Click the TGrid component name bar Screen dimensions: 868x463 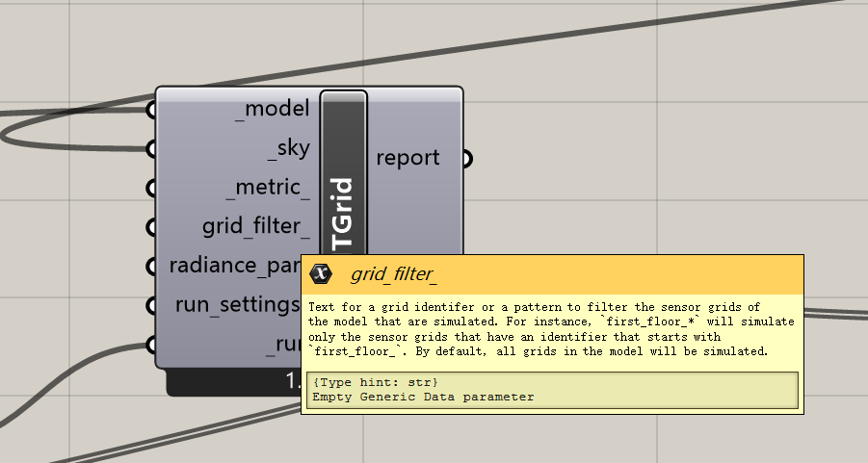pos(343,172)
